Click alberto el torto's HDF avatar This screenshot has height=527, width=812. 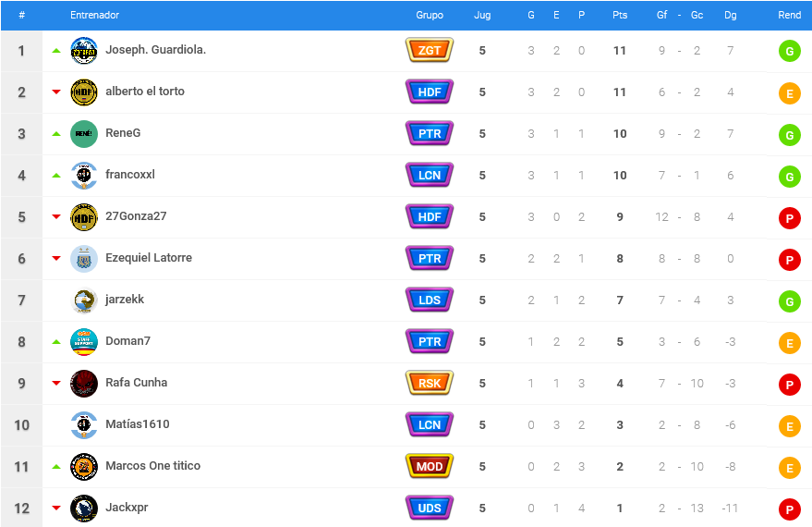pyautogui.click(x=84, y=92)
